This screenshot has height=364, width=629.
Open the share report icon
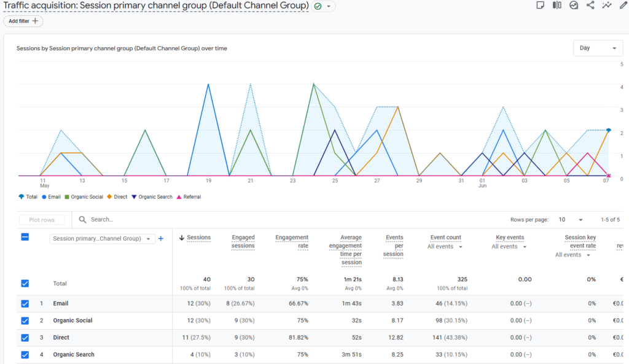click(x=590, y=5)
